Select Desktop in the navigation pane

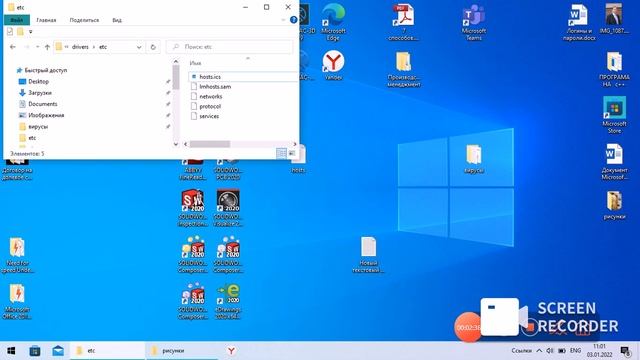(x=38, y=82)
